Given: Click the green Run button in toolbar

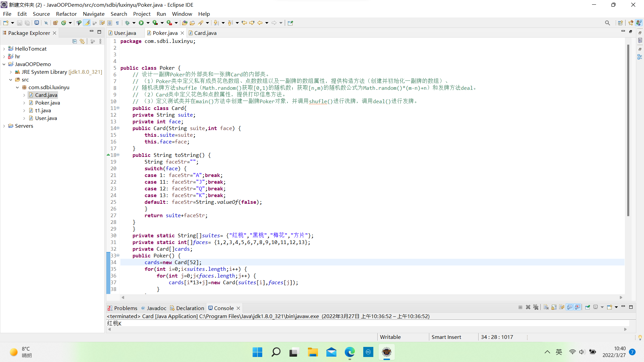Looking at the screenshot, I should 141,23.
